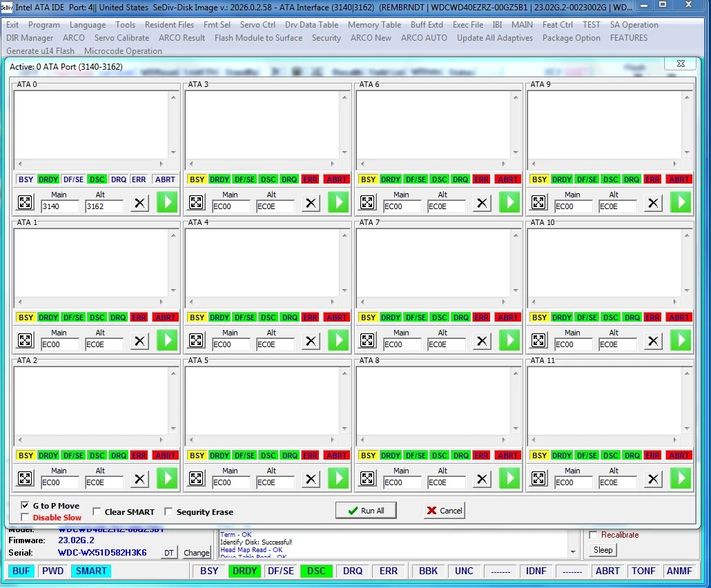Click the ANMF indicator in status bar
This screenshot has height=588, width=711.
click(x=679, y=571)
